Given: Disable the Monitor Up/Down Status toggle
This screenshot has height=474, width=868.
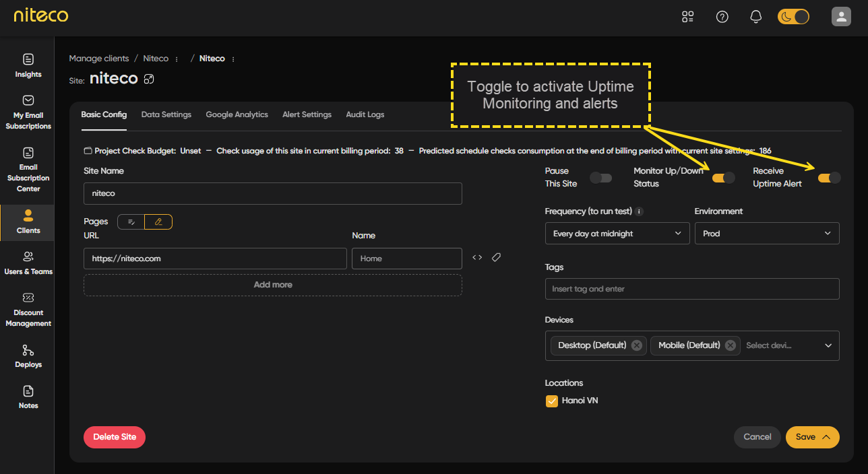Looking at the screenshot, I should coord(723,178).
